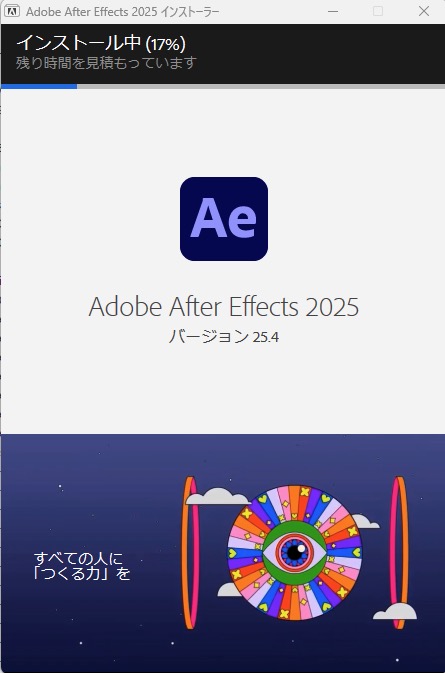Click the left orange-pink ring graphic
The height and width of the screenshot is (673, 445).
tap(191, 553)
